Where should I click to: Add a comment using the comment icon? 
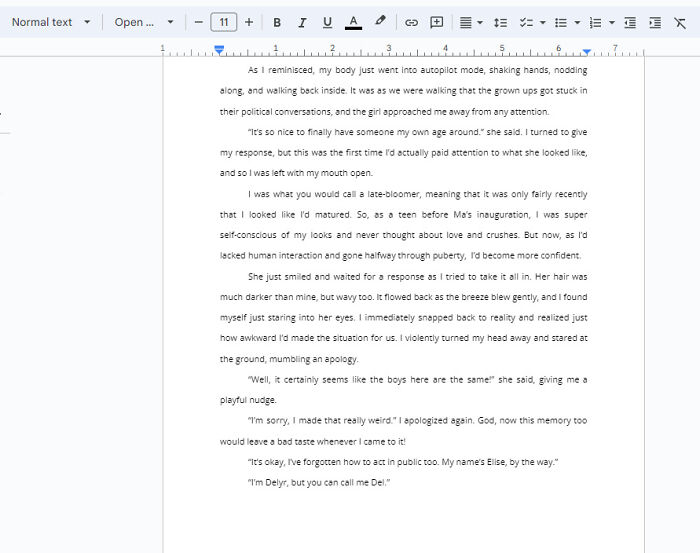tap(436, 22)
